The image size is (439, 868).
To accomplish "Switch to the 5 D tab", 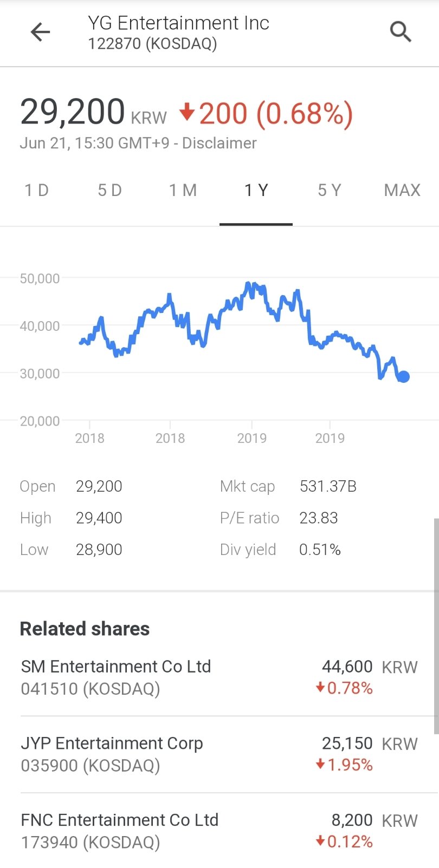I will click(109, 191).
